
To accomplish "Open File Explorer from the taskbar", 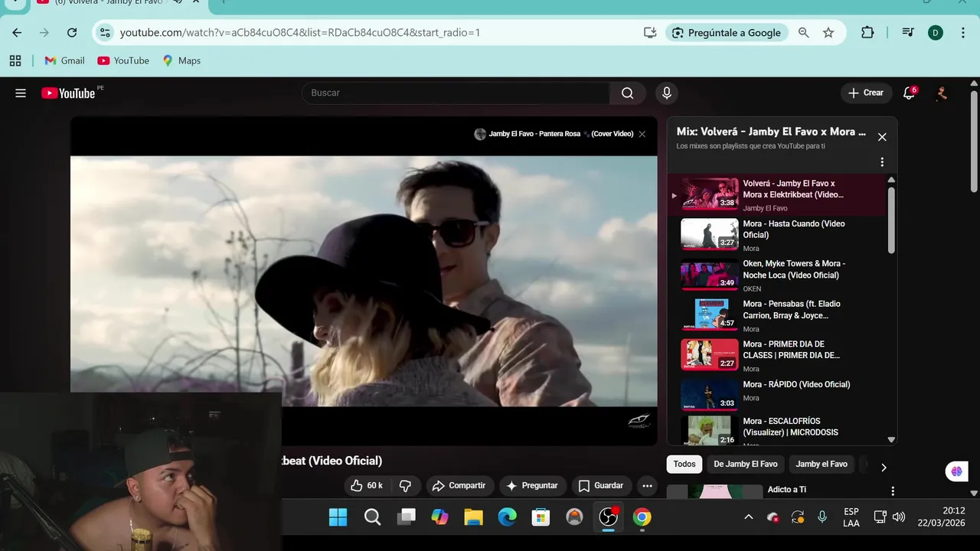I will 473,517.
